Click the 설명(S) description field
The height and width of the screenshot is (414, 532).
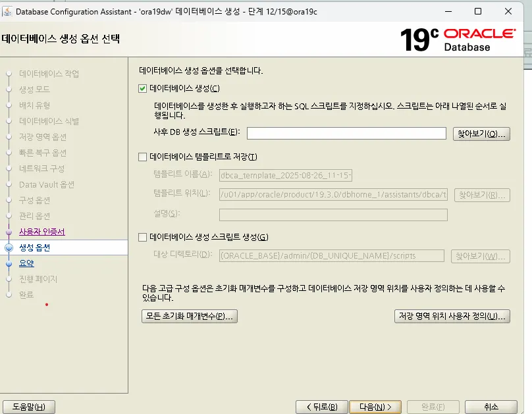click(x=333, y=215)
